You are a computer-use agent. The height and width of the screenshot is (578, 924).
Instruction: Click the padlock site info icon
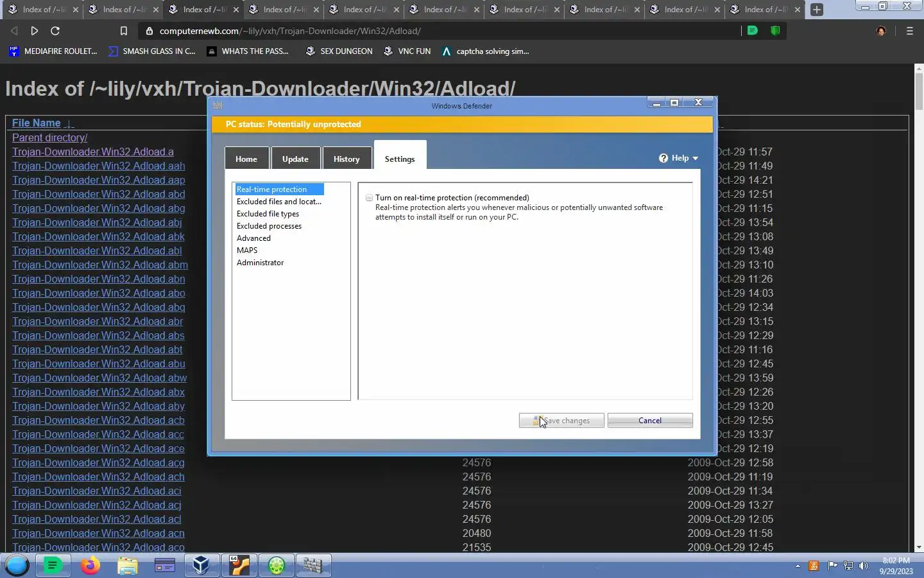[149, 31]
